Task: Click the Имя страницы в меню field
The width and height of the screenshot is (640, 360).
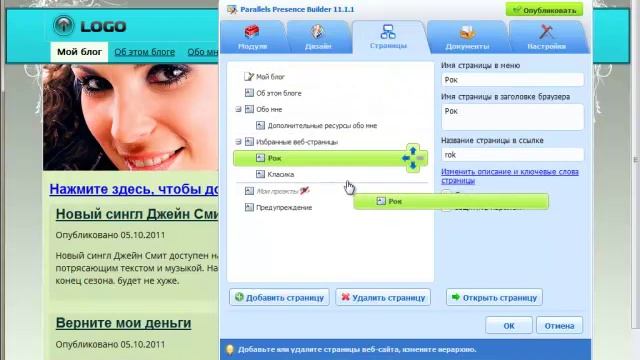Action: pyautogui.click(x=512, y=80)
